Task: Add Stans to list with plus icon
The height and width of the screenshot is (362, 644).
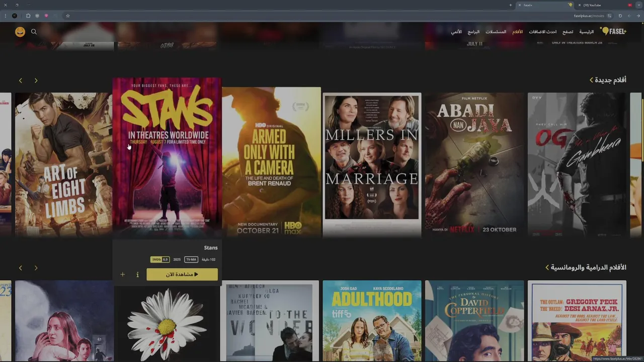Action: (122, 275)
